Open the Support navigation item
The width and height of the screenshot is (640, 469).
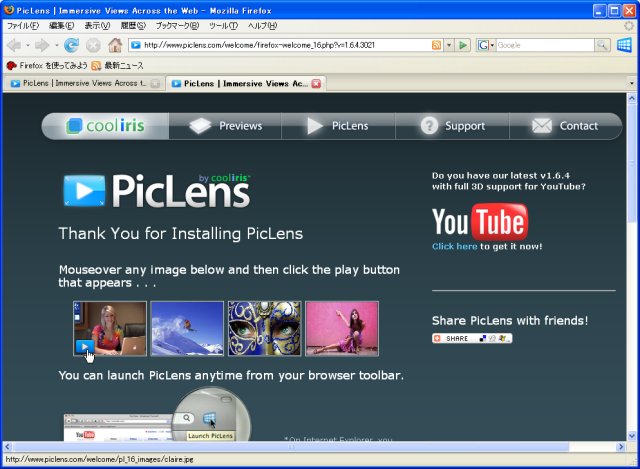click(452, 126)
